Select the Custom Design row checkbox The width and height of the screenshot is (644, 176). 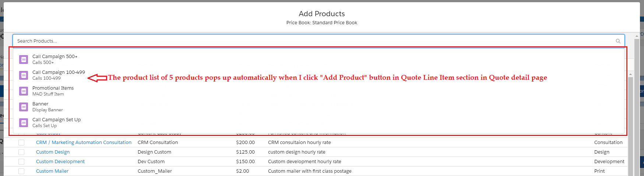click(21, 152)
